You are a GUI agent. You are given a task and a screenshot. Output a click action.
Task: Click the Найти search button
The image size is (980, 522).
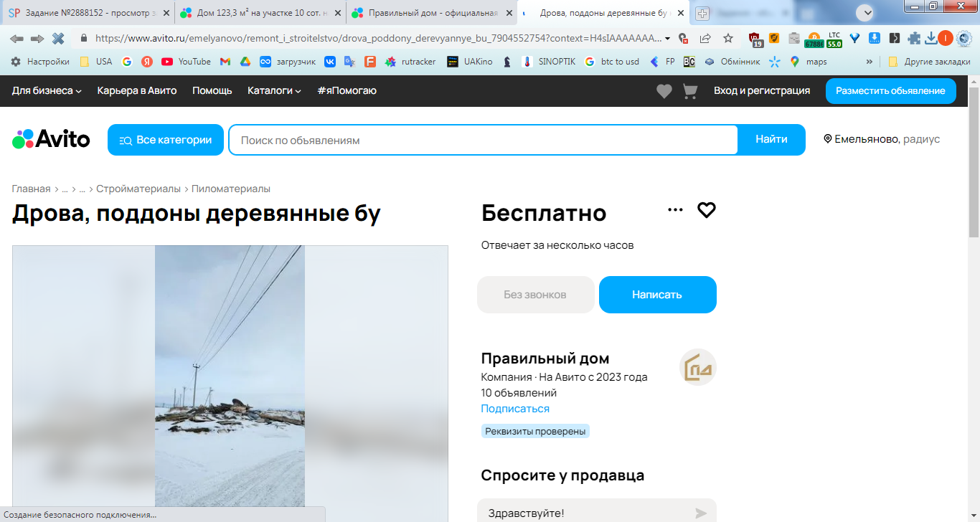click(x=771, y=140)
